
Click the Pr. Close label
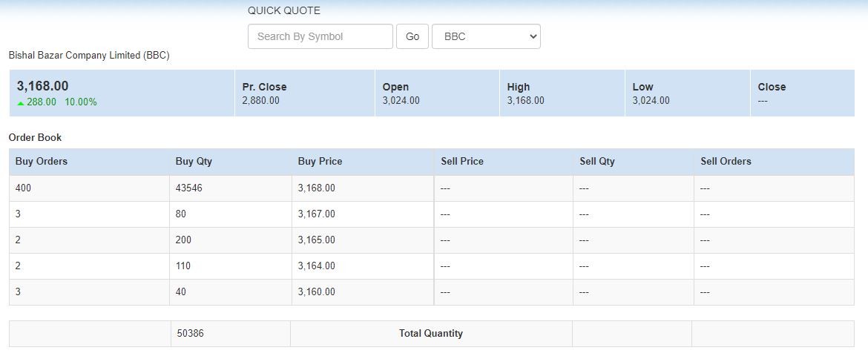point(265,87)
